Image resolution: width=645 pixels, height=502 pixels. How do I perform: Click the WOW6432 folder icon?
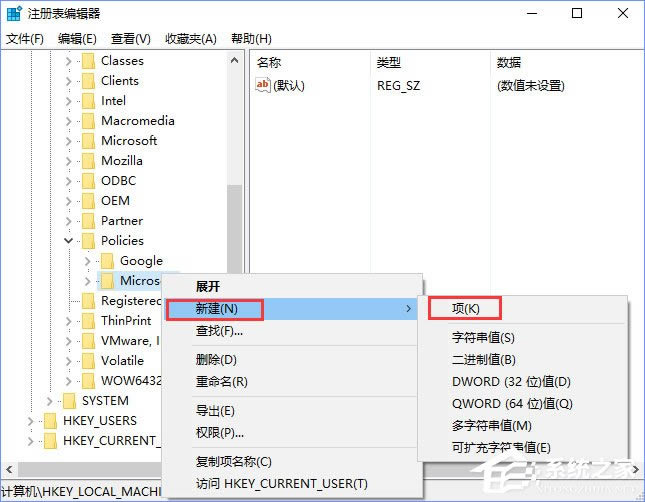pos(88,381)
